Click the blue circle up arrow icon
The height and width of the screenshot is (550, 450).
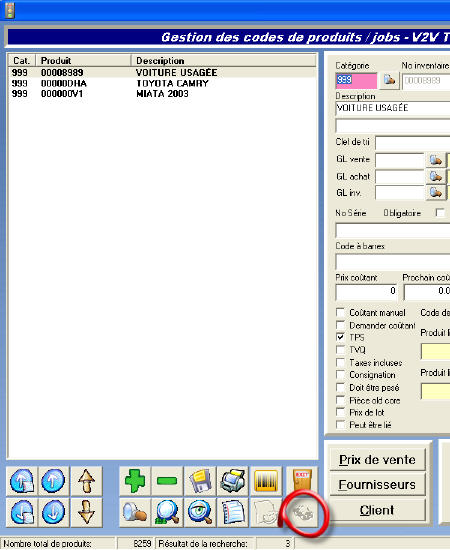pyautogui.click(x=53, y=481)
